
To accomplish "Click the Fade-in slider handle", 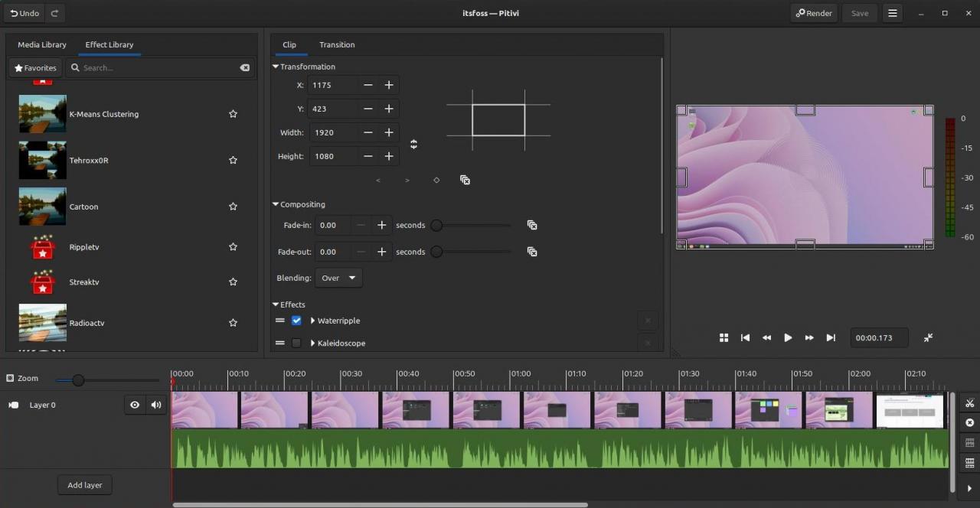I will pyautogui.click(x=436, y=225).
